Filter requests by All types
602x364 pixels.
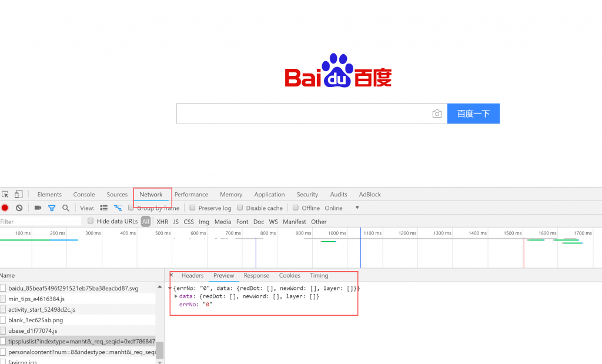coord(146,222)
